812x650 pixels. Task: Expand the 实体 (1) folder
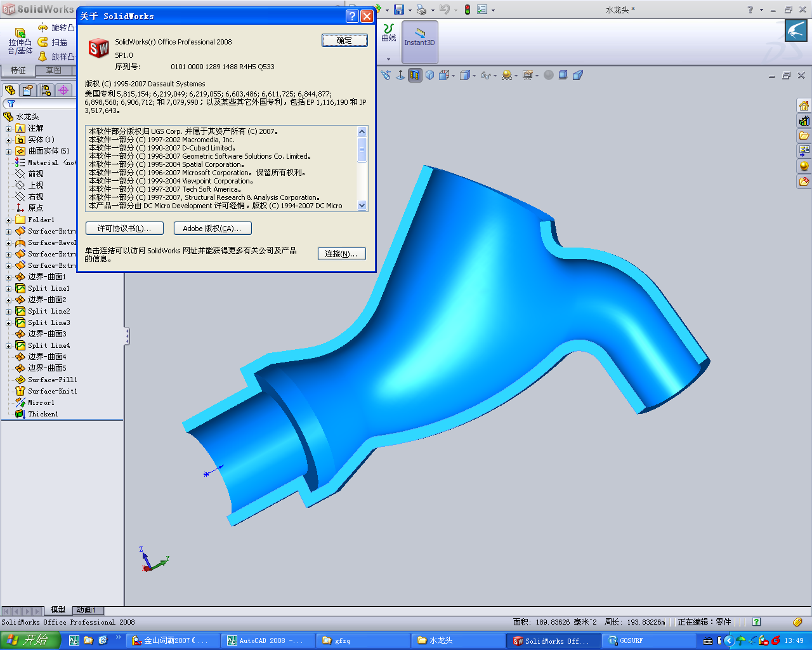pos(8,140)
